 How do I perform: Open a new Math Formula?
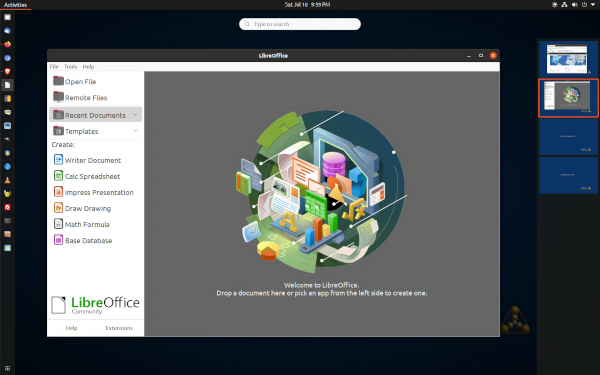82,224
